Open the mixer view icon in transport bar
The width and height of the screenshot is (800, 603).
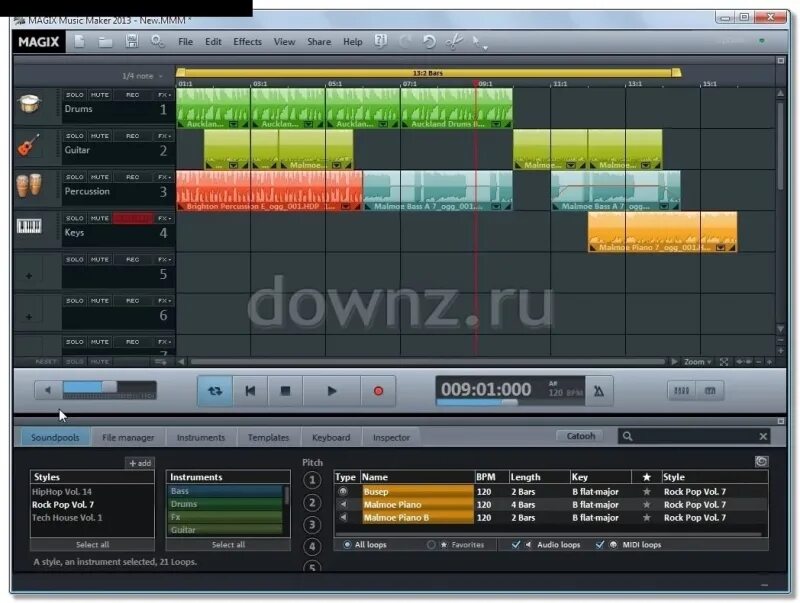click(x=681, y=391)
